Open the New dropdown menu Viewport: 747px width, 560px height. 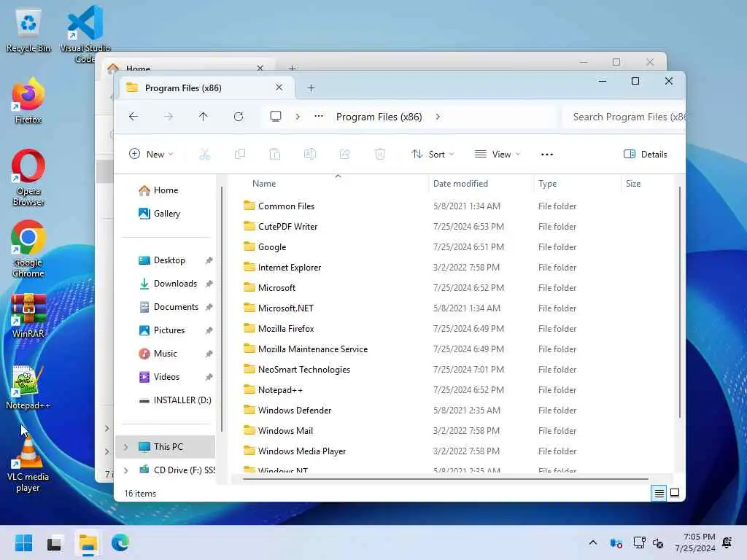coord(151,155)
